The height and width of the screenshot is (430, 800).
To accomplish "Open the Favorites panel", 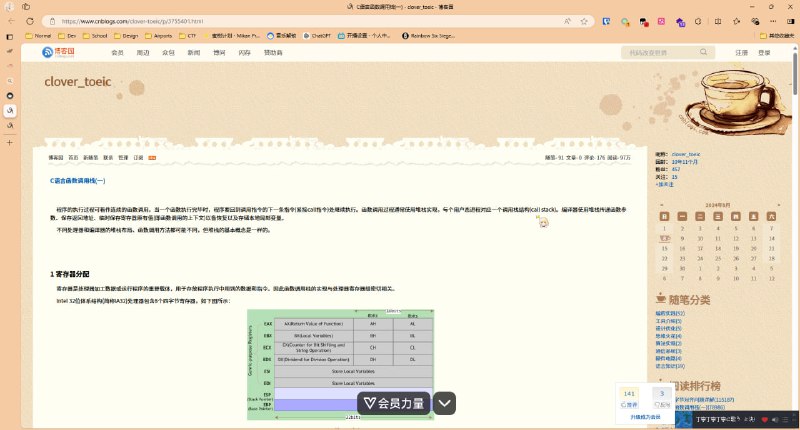I will click(x=736, y=21).
